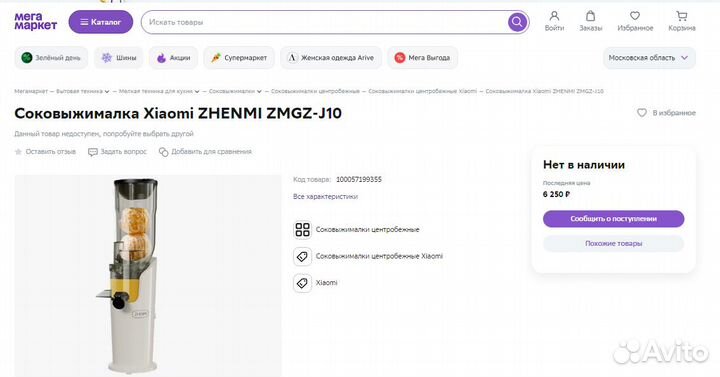Open the Все характеристики link
720x377 pixels.
325,197
